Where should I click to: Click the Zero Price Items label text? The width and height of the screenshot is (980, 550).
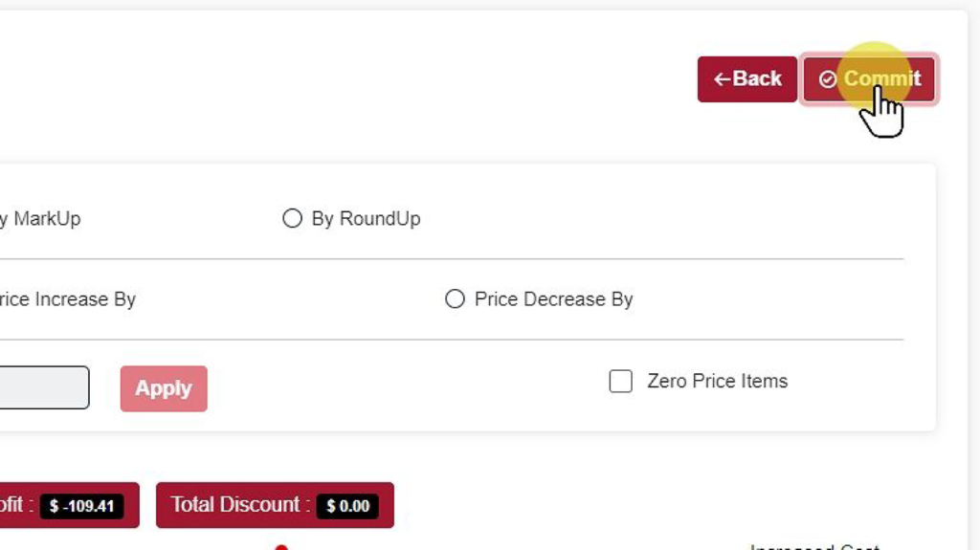point(718,382)
